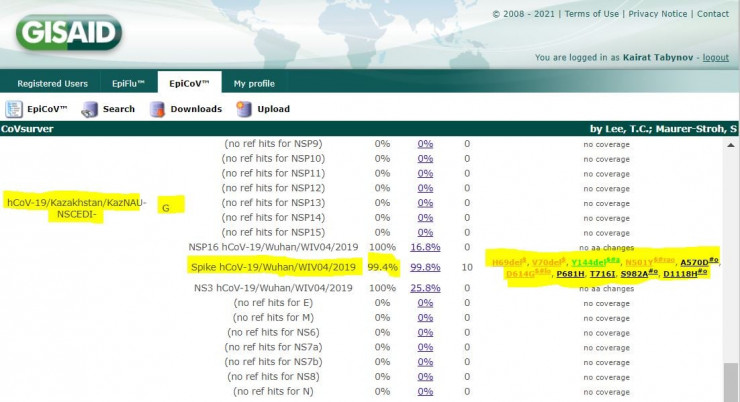The width and height of the screenshot is (740, 402).
Task: Switch to the EpiFlu tab
Action: point(127,83)
